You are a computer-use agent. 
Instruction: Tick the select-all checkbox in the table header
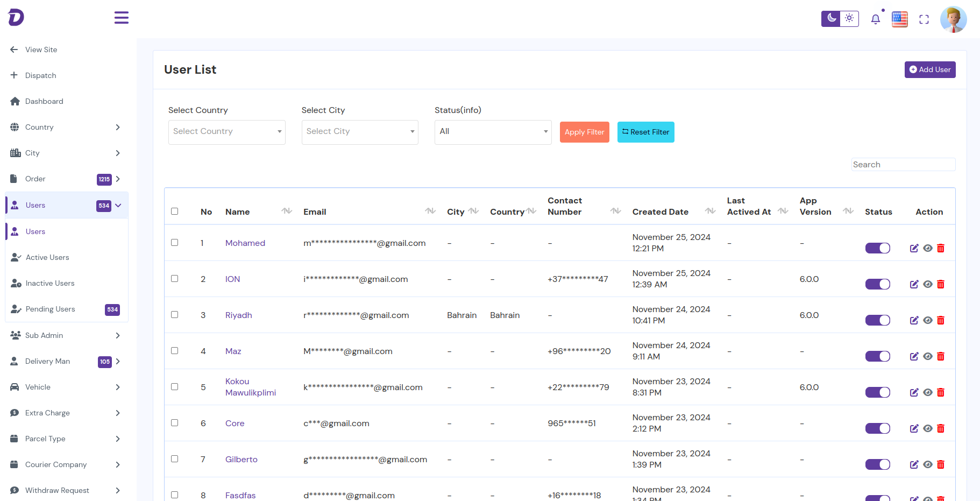coord(174,211)
